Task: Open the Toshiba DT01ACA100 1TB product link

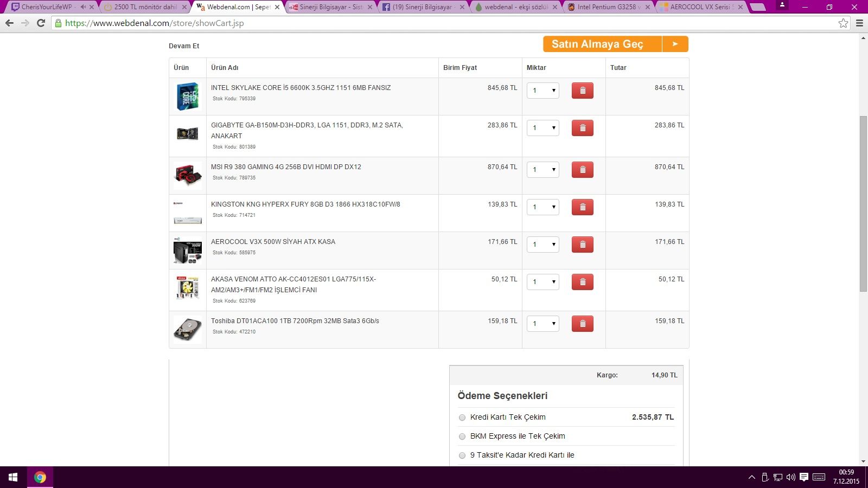Action: (295, 321)
